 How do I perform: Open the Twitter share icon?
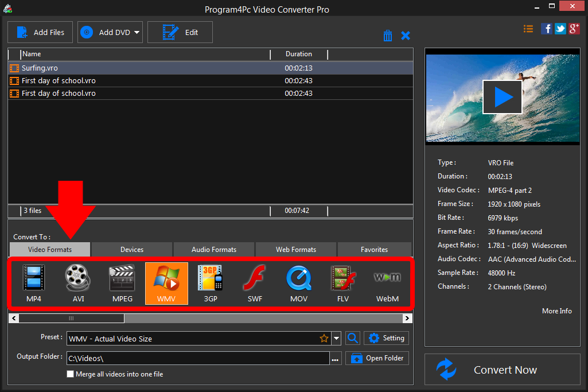click(x=560, y=29)
